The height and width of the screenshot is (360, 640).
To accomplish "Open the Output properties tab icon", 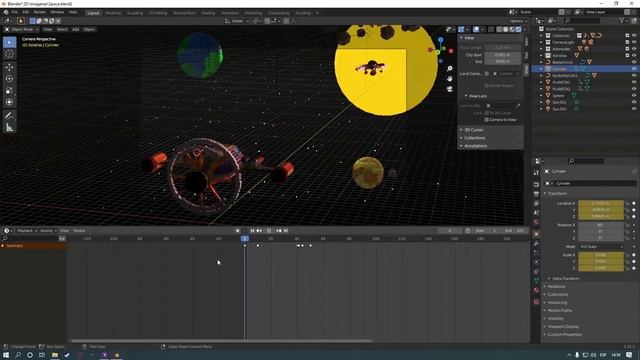I will [536, 194].
